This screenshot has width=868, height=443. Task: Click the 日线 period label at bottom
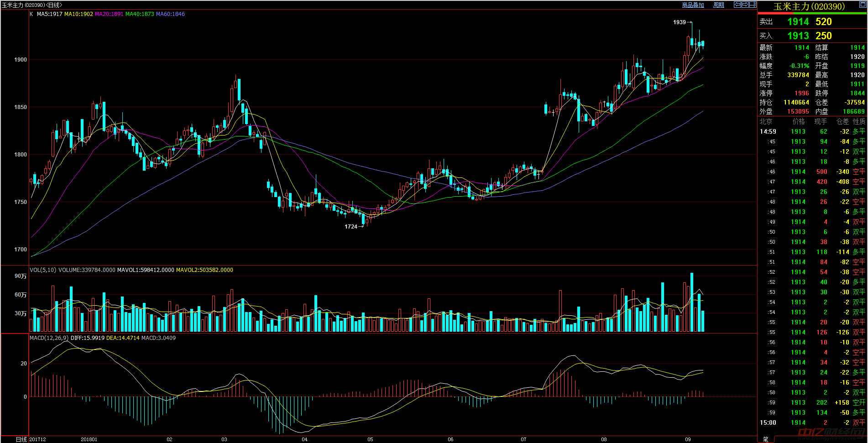pos(21,439)
